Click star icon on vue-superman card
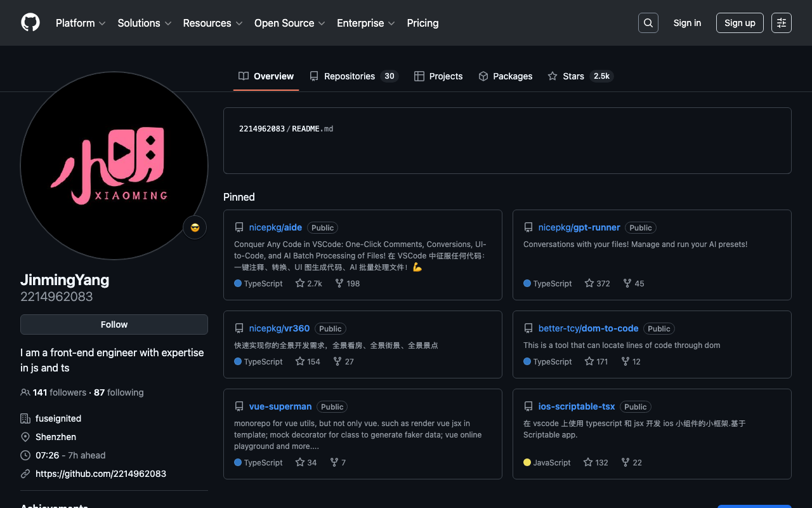 300,462
